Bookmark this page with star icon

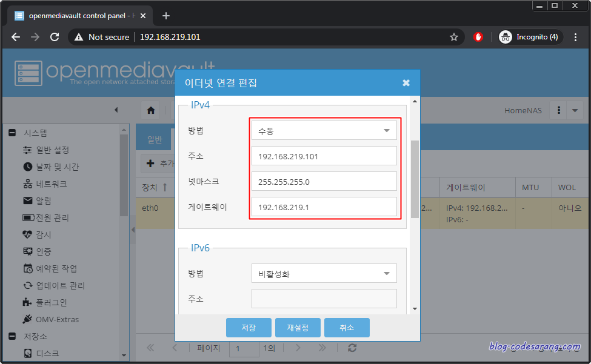point(454,37)
